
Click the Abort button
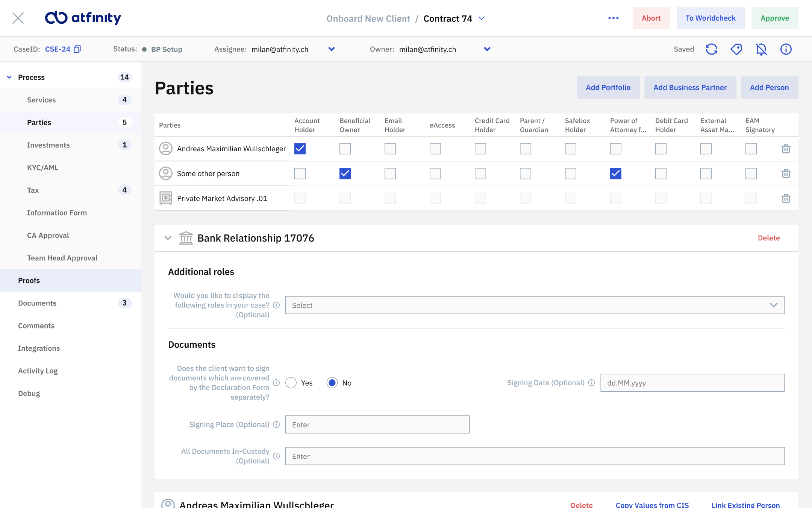(x=651, y=18)
